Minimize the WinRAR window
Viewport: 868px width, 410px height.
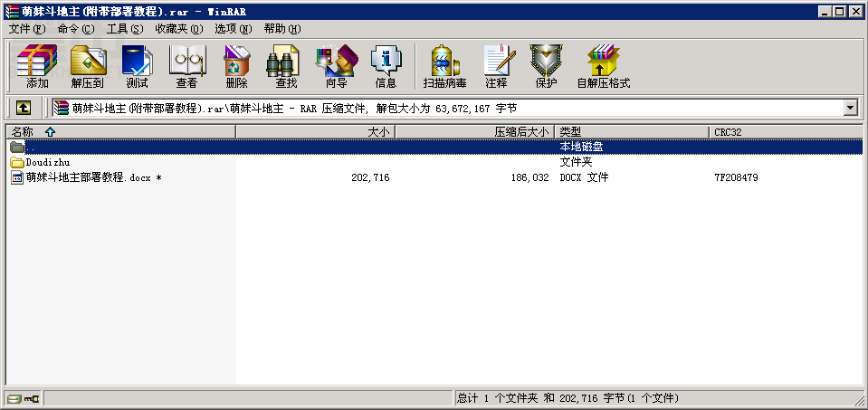click(826, 11)
